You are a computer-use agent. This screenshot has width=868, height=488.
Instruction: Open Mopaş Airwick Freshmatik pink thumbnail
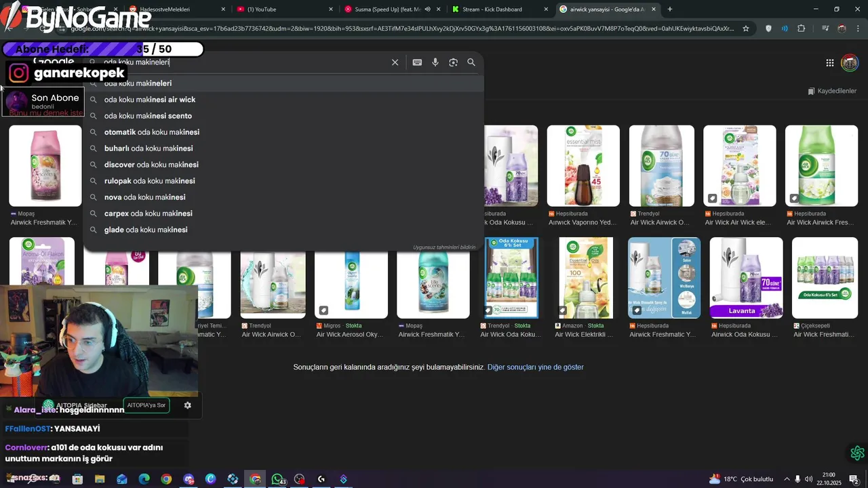45,166
